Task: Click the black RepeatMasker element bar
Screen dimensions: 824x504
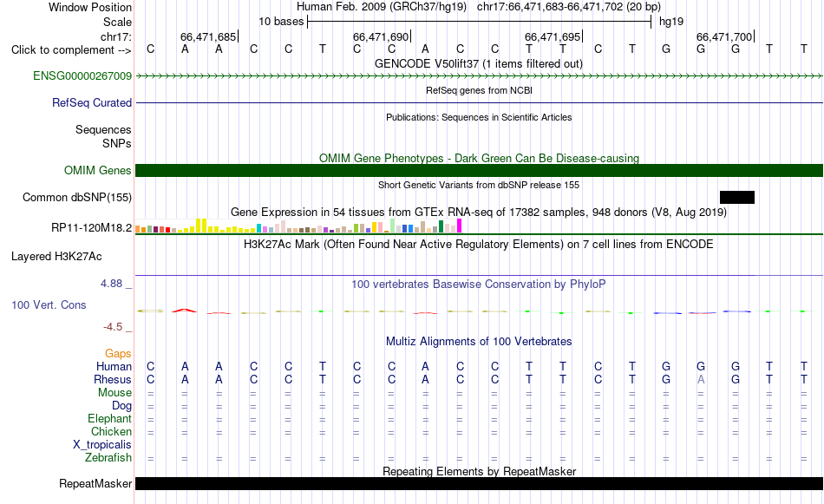Action: point(480,483)
